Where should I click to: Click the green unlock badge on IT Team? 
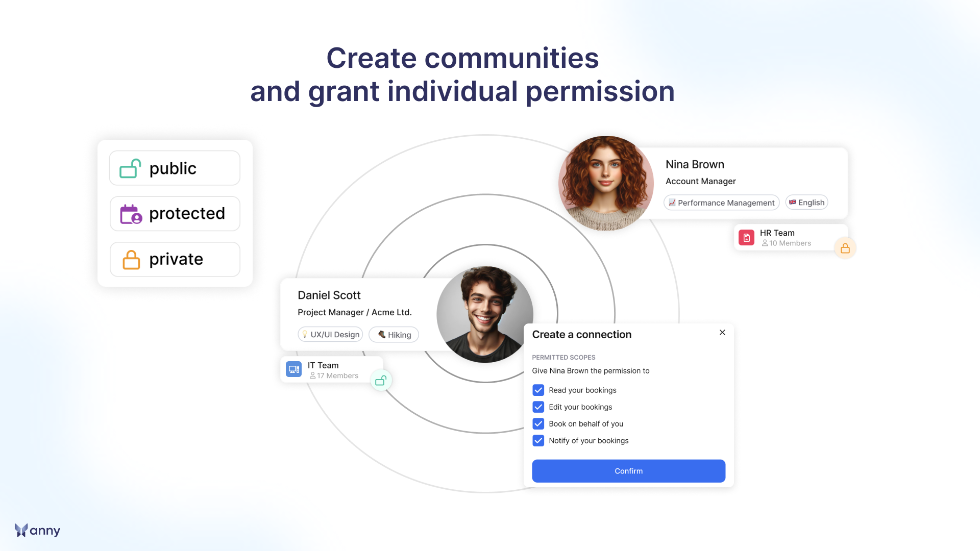pos(381,381)
